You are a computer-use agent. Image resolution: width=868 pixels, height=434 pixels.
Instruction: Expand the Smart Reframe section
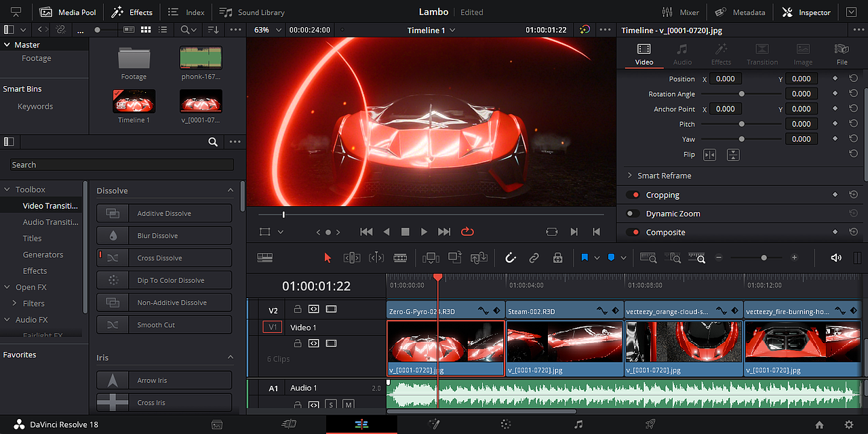pos(630,176)
